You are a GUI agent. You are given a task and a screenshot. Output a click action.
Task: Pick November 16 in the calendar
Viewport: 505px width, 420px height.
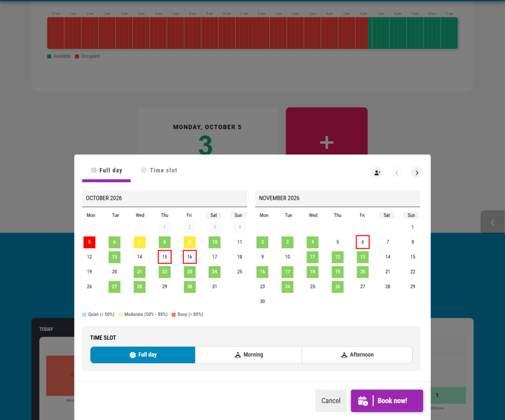tap(262, 272)
